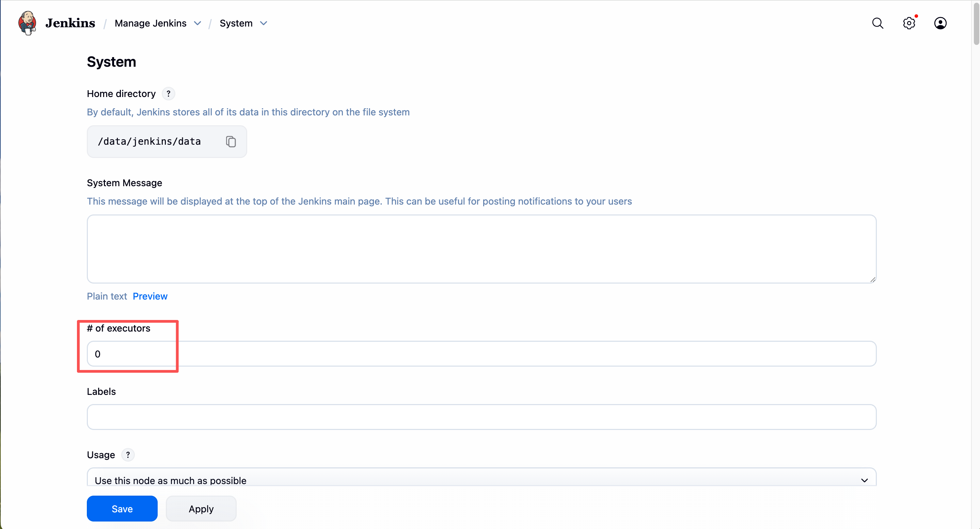Open the user account profile icon
The image size is (980, 529).
[940, 23]
